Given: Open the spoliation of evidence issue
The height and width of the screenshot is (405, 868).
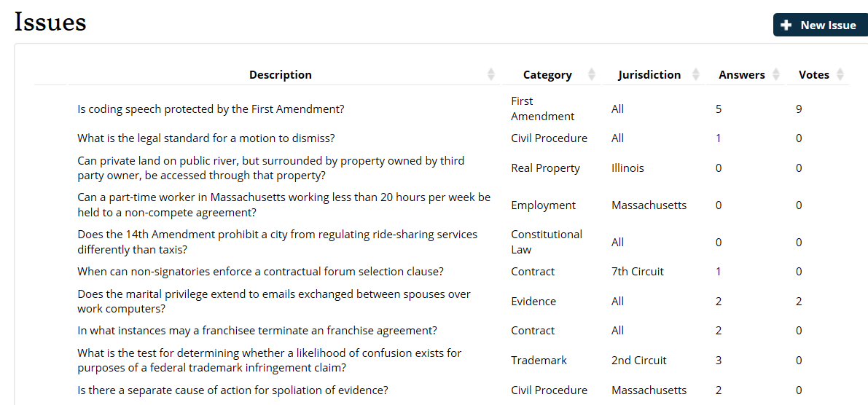Looking at the screenshot, I should pyautogui.click(x=232, y=390).
